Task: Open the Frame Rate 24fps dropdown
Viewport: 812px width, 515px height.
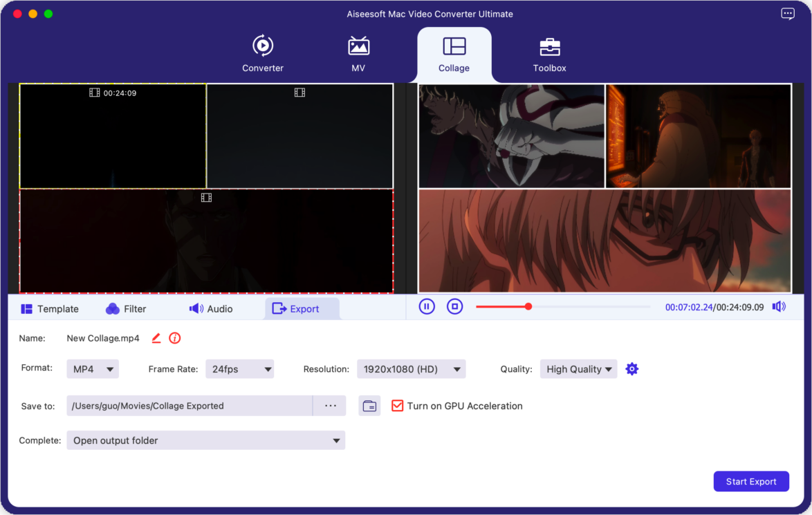Action: click(240, 369)
